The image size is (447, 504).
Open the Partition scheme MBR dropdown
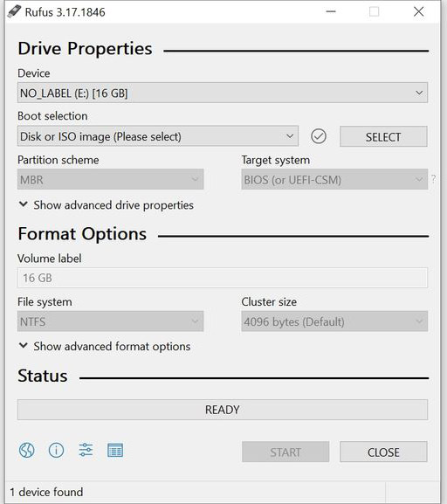point(110,179)
